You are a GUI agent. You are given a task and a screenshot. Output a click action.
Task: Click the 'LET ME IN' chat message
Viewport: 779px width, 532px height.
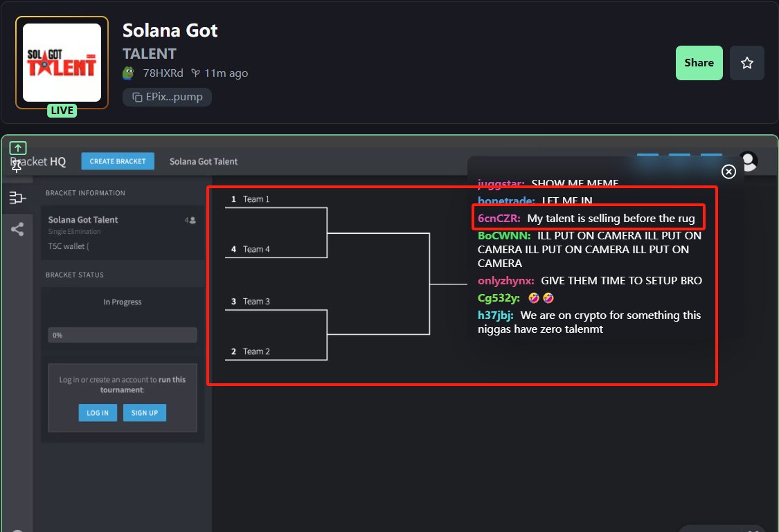[x=567, y=201]
